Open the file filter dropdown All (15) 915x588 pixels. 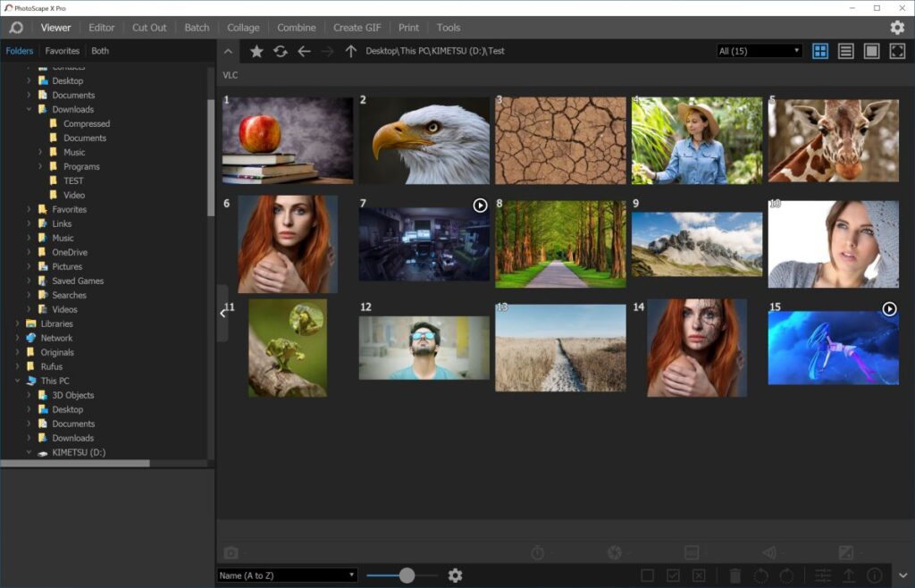point(760,51)
